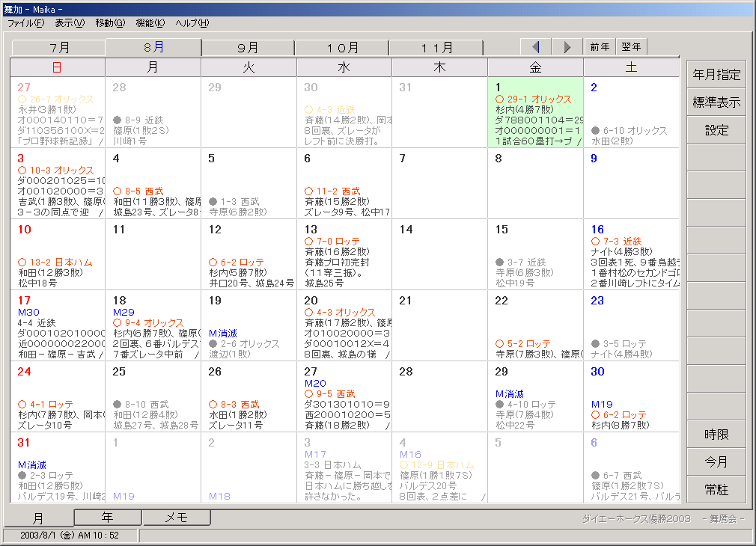
Task: Click the previous month left arrow
Action: pos(536,46)
